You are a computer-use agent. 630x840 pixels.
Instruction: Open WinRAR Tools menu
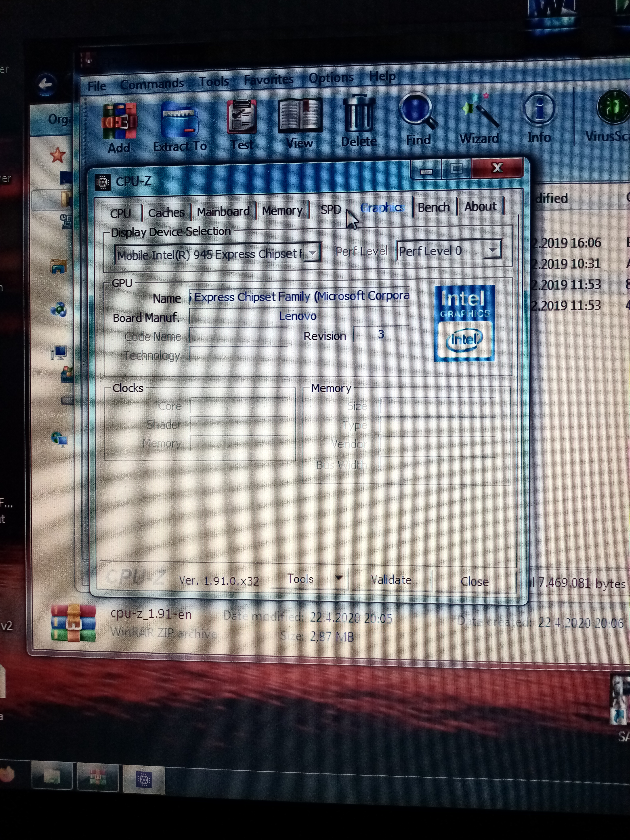click(x=214, y=81)
